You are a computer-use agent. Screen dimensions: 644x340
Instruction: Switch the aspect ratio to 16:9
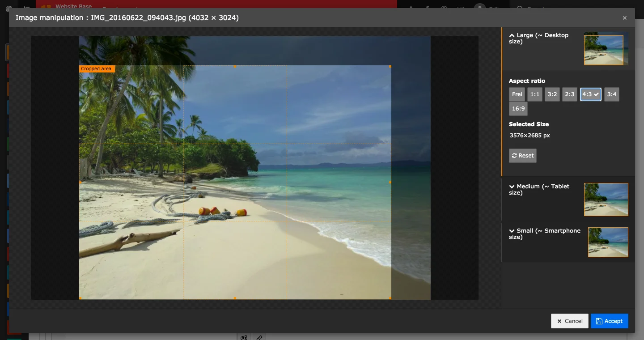coord(518,109)
